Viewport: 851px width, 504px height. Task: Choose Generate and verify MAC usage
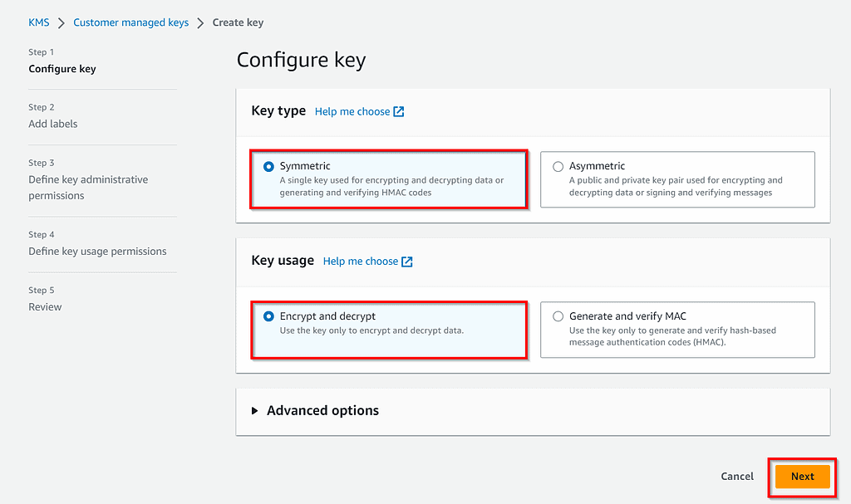[x=558, y=316]
